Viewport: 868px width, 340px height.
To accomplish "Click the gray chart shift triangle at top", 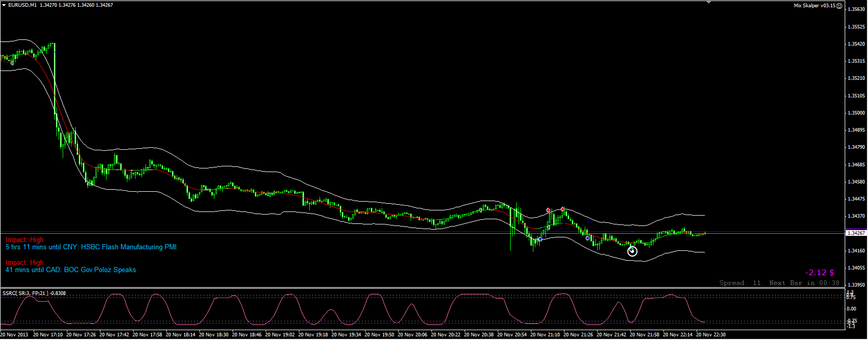I will (708, 2).
